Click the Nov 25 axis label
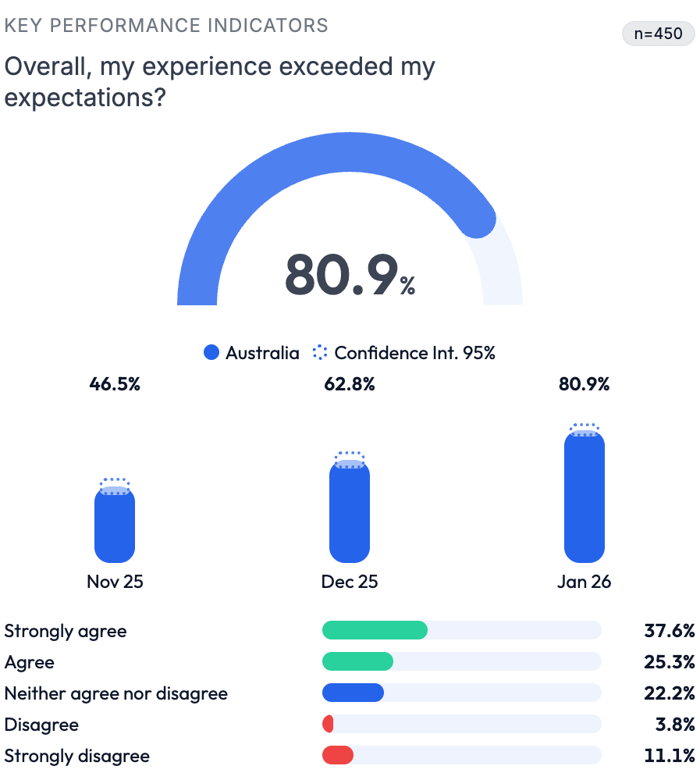 click(x=115, y=582)
